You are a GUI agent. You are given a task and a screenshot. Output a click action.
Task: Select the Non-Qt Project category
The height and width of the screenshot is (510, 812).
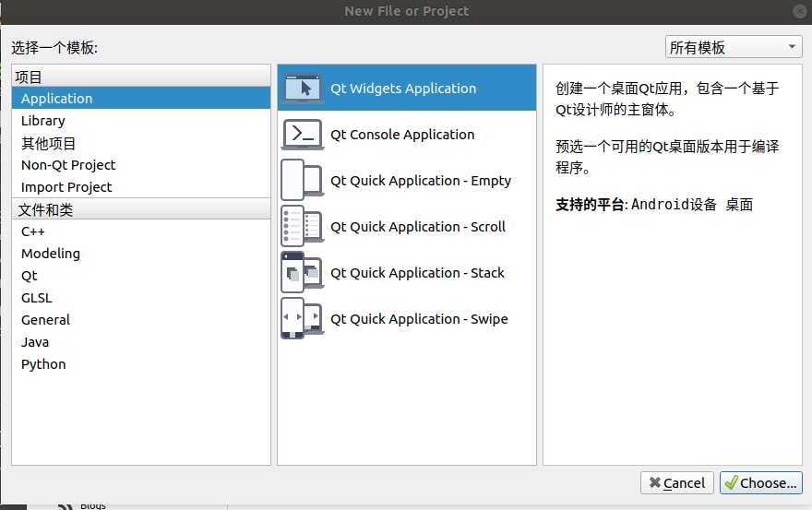tap(141, 165)
